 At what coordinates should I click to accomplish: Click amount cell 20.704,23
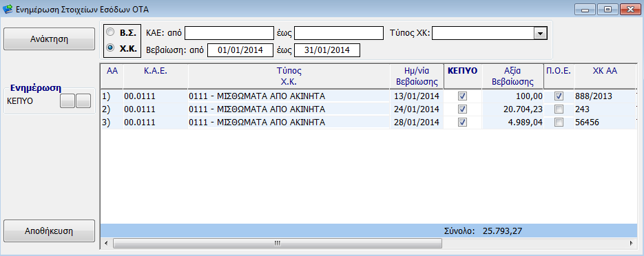512,109
